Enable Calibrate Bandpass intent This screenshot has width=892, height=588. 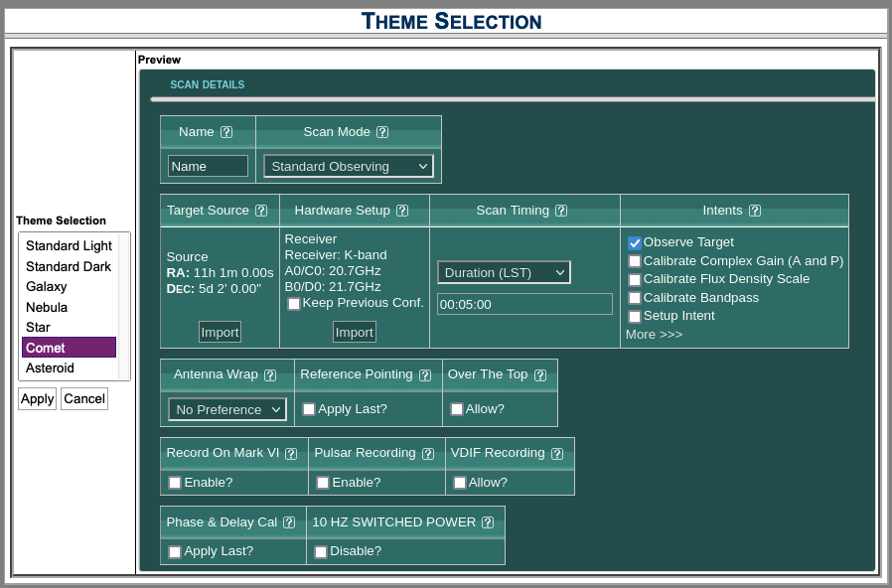pos(635,298)
